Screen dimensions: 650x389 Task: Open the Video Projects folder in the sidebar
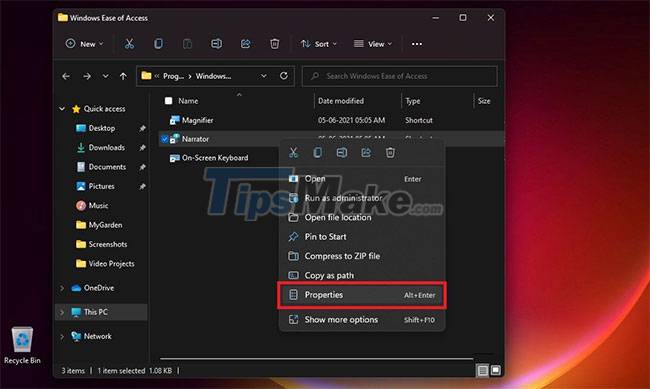click(111, 264)
